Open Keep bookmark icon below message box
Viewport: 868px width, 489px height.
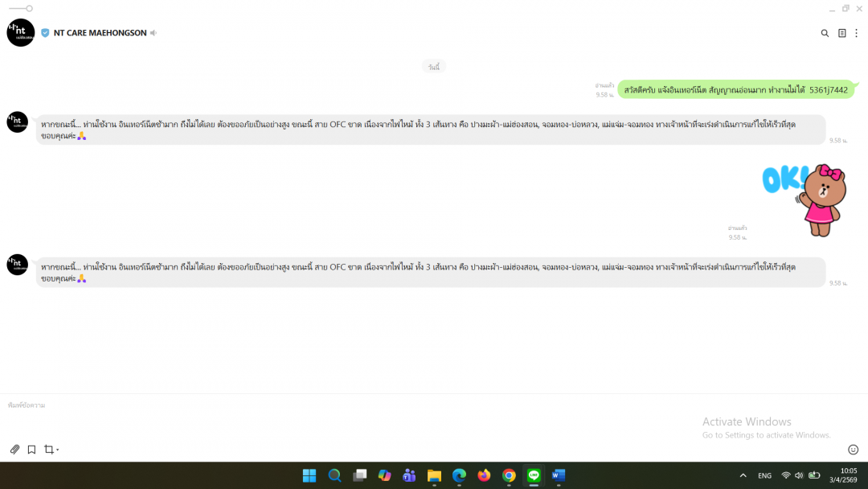click(31, 450)
